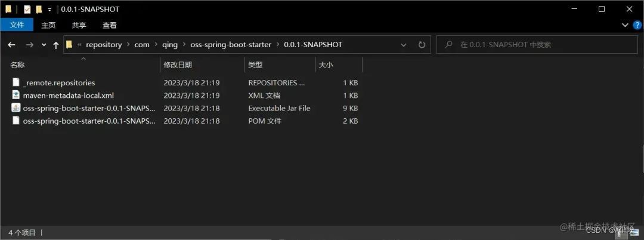This screenshot has width=644, height=240.
Task: Open the Customize Quick Access Toolbar dropdown
Action: pyautogui.click(x=49, y=10)
